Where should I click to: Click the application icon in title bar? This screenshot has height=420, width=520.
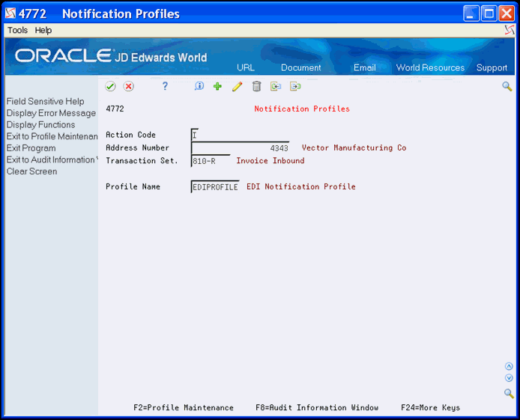click(10, 13)
